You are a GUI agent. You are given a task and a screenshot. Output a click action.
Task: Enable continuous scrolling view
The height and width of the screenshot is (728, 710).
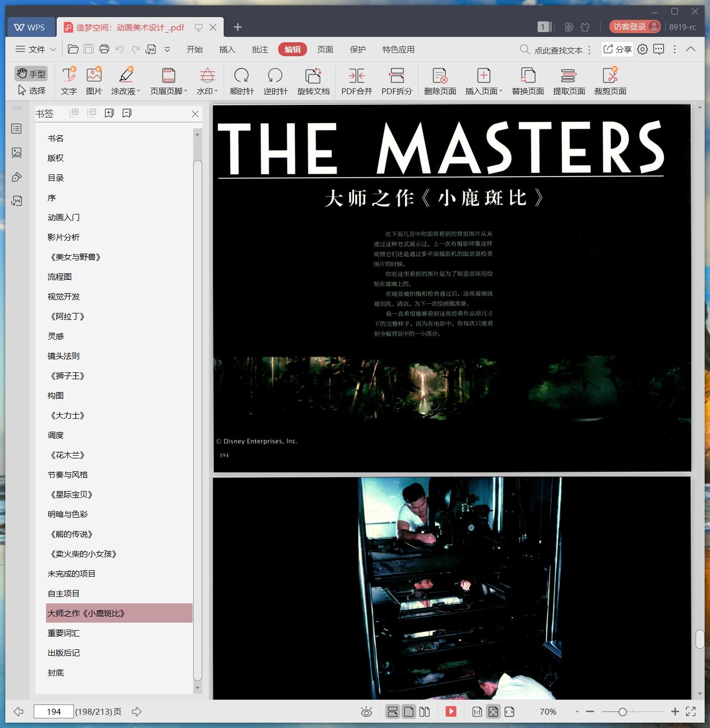click(x=392, y=711)
